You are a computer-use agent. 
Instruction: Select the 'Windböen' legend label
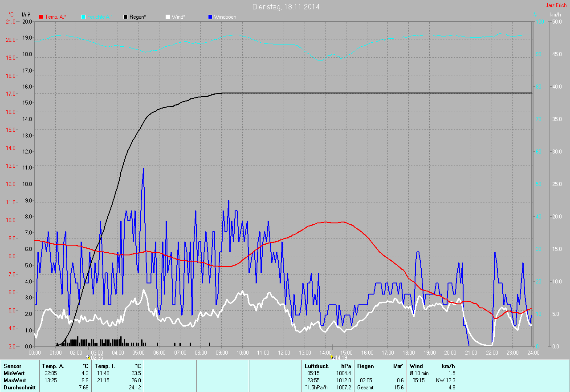point(225,17)
